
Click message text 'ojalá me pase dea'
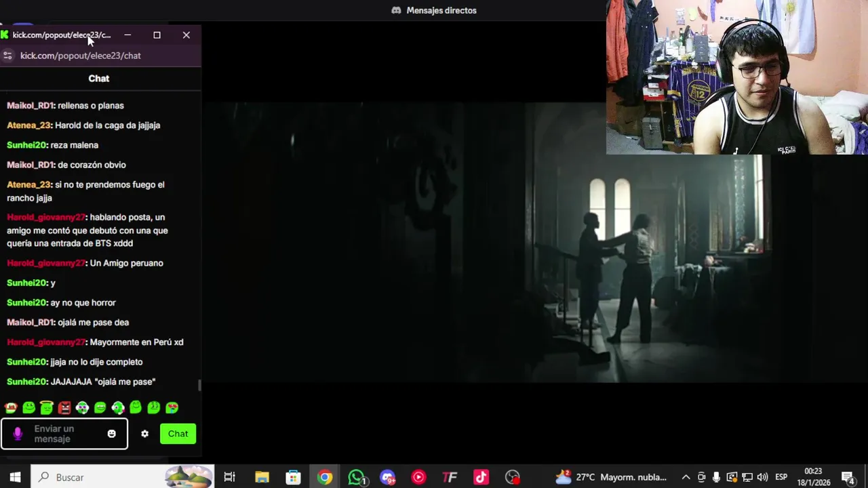93,323
